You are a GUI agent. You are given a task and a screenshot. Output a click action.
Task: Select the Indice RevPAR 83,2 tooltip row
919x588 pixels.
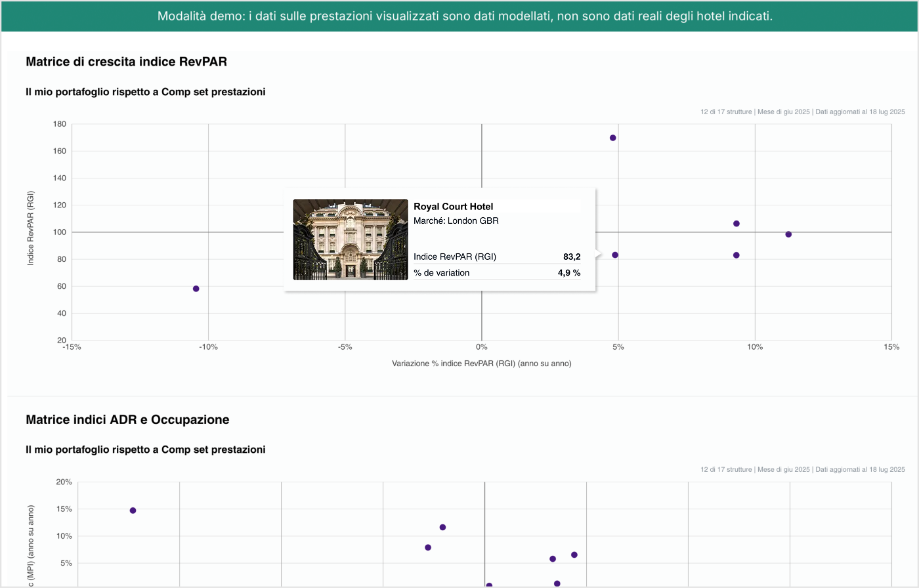(496, 257)
